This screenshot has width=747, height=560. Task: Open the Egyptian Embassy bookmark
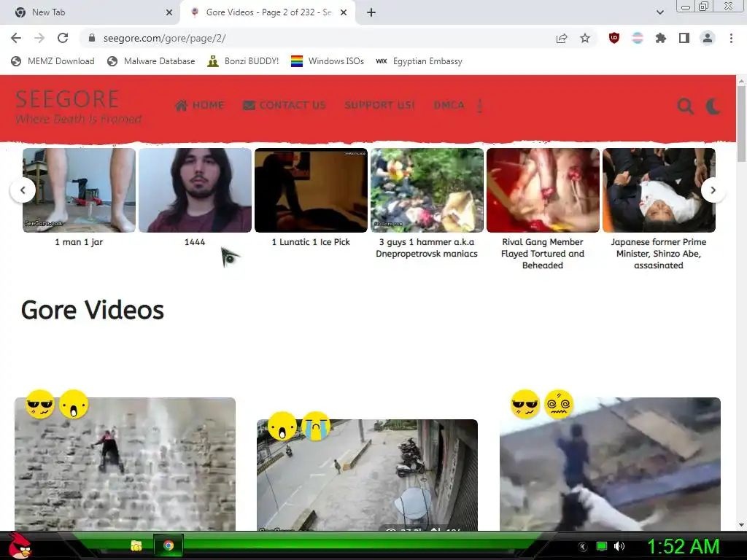(x=419, y=61)
